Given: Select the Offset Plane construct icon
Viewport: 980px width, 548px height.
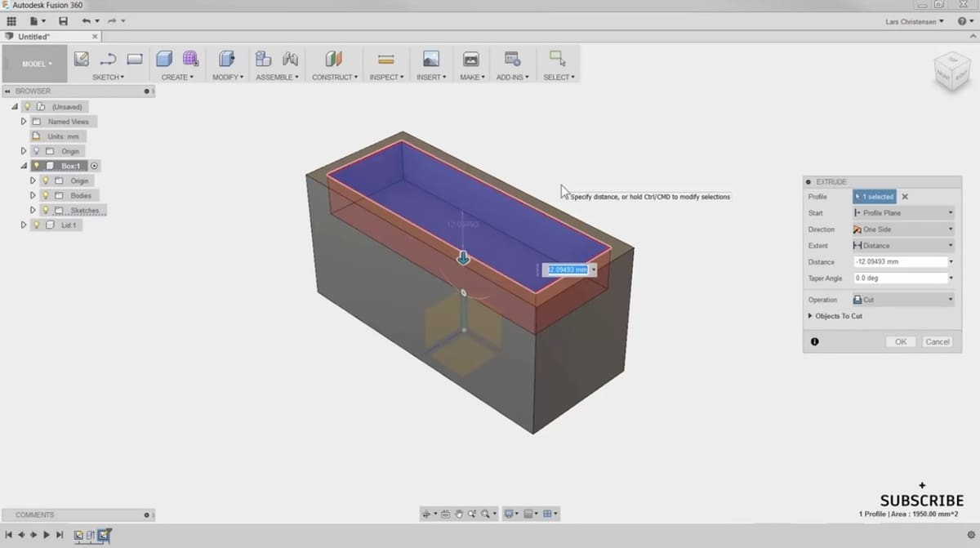Looking at the screenshot, I should click(333, 59).
